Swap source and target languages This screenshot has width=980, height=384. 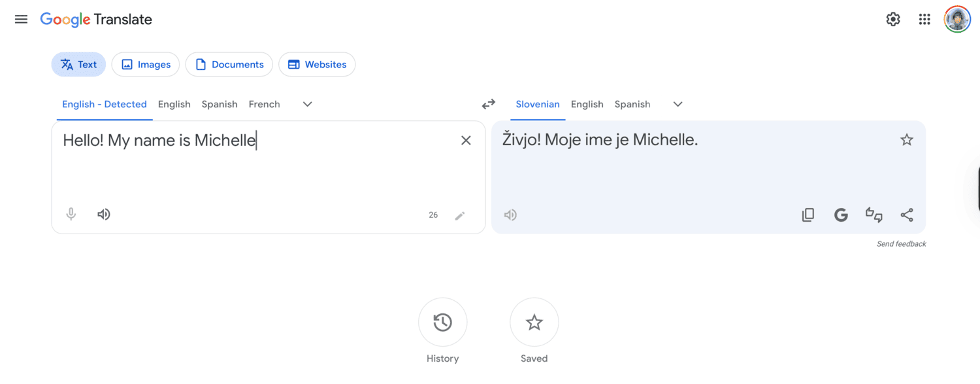[489, 104]
